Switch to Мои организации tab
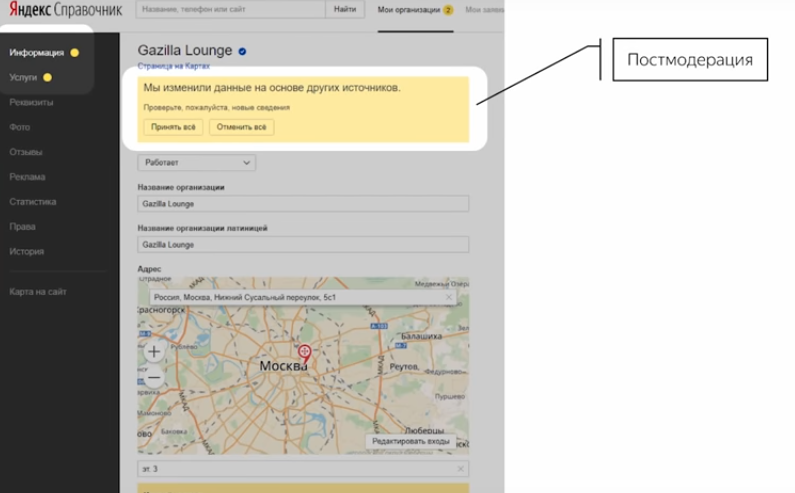Screen dimensions: 795x493 click(x=409, y=10)
